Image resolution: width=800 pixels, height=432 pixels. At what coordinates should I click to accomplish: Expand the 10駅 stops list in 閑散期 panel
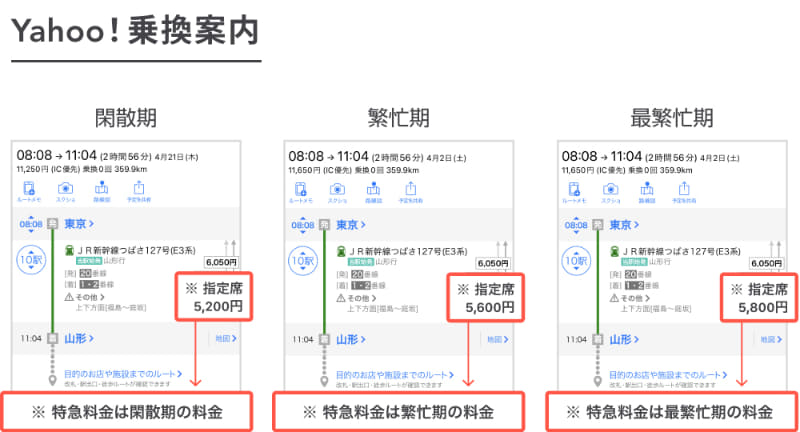[31, 260]
